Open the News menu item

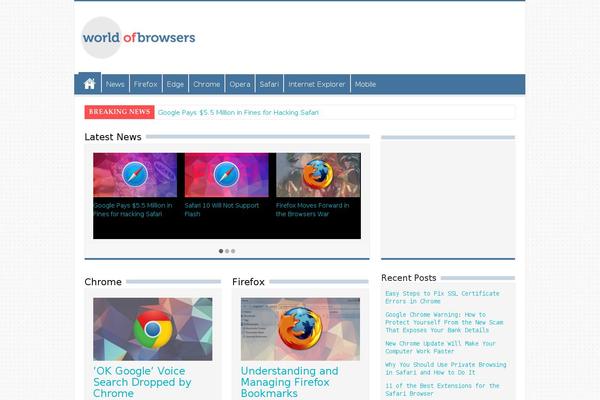[115, 84]
